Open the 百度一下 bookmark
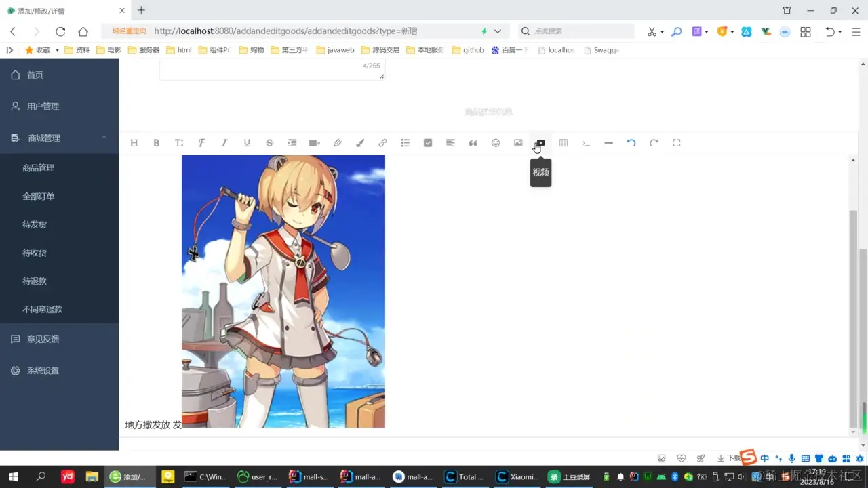 [510, 50]
